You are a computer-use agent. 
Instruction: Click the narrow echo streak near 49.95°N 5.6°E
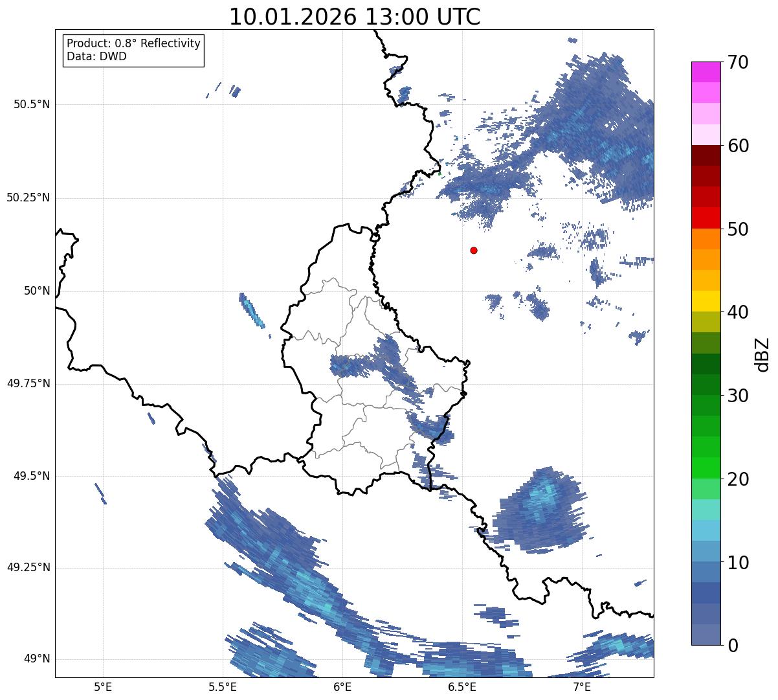tap(252, 311)
